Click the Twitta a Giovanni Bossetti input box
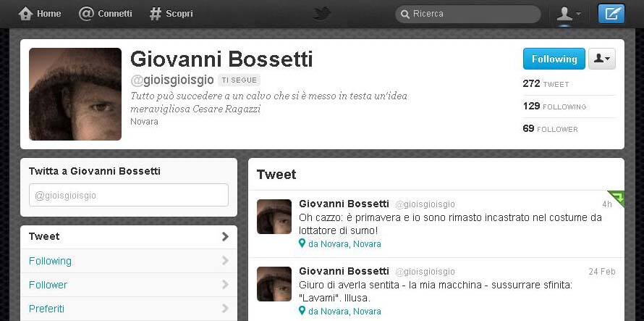 [129, 195]
